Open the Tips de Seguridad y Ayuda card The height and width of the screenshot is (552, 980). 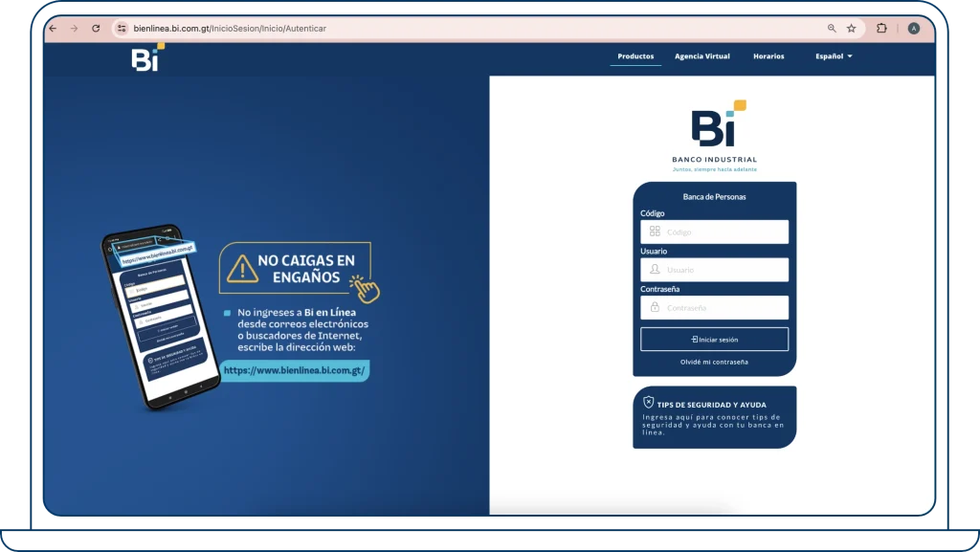pos(714,417)
